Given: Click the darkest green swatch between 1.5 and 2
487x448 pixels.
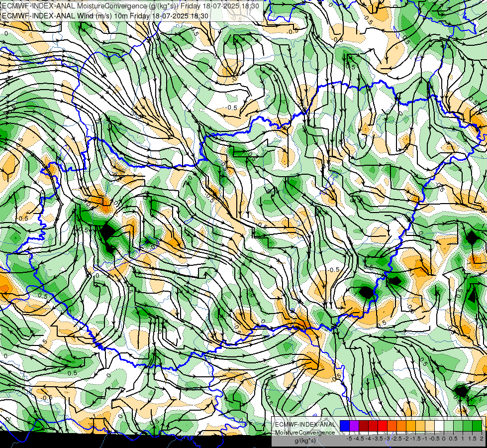Looking at the screenshot, I should click(x=477, y=426).
